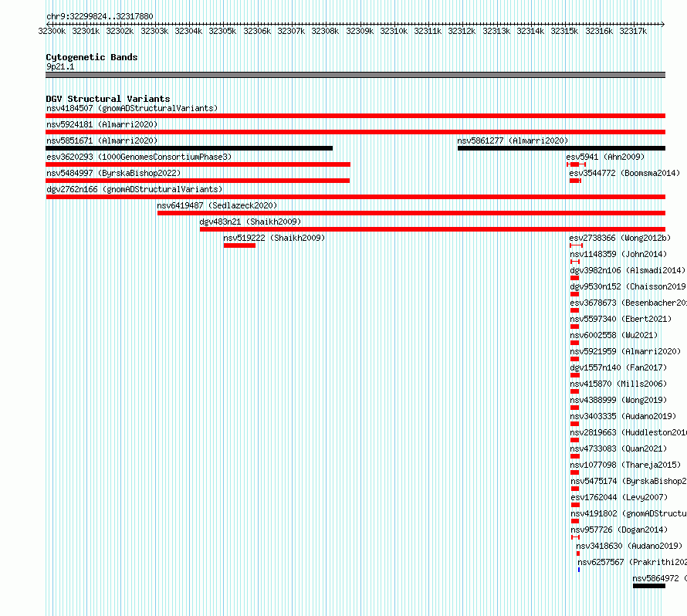This screenshot has height=616, width=687.
Task: Open dgv9530n152 Chaisson2019 label
Action: [x=628, y=286]
